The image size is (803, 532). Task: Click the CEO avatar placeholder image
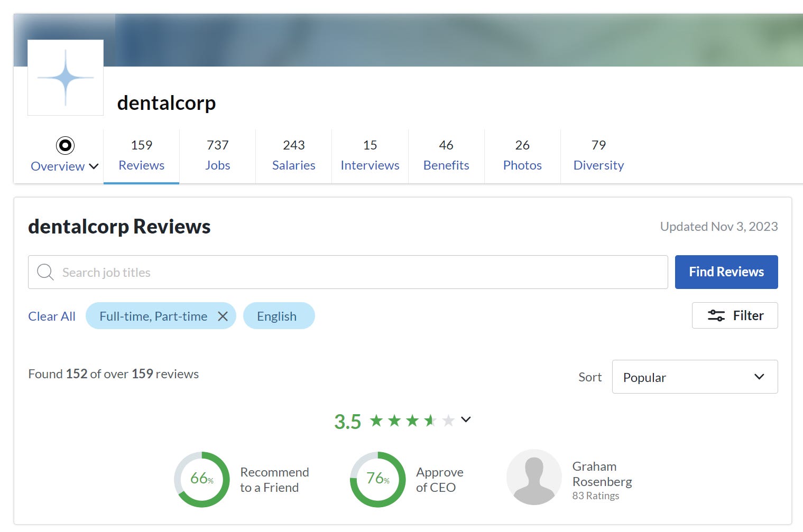pyautogui.click(x=534, y=477)
